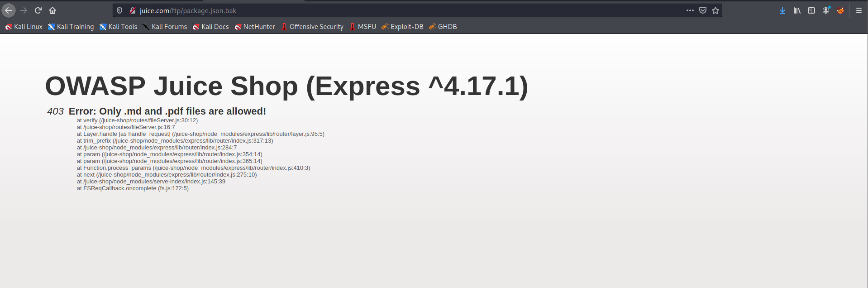Open the downloads panel

tap(782, 10)
